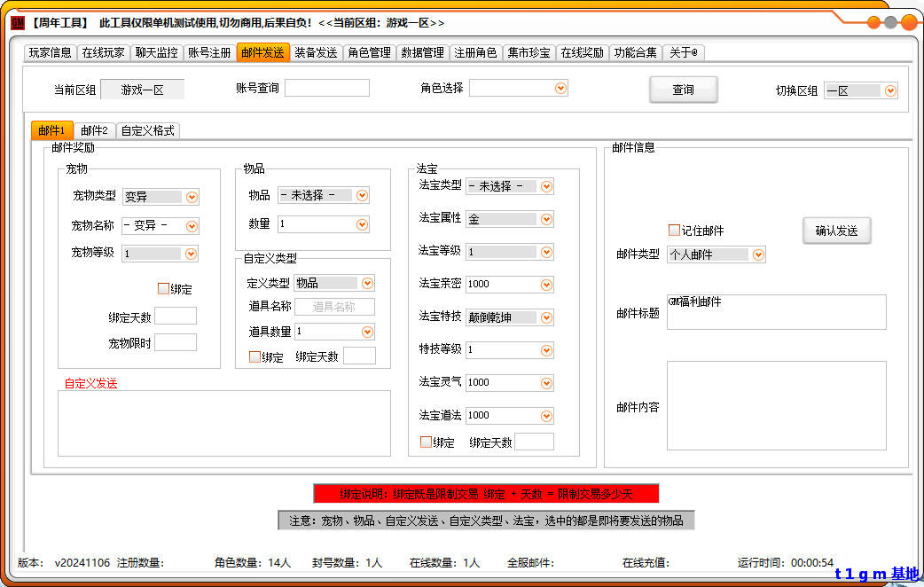Click the 查询 button
Screen dimensions: 924x587
[x=683, y=90]
